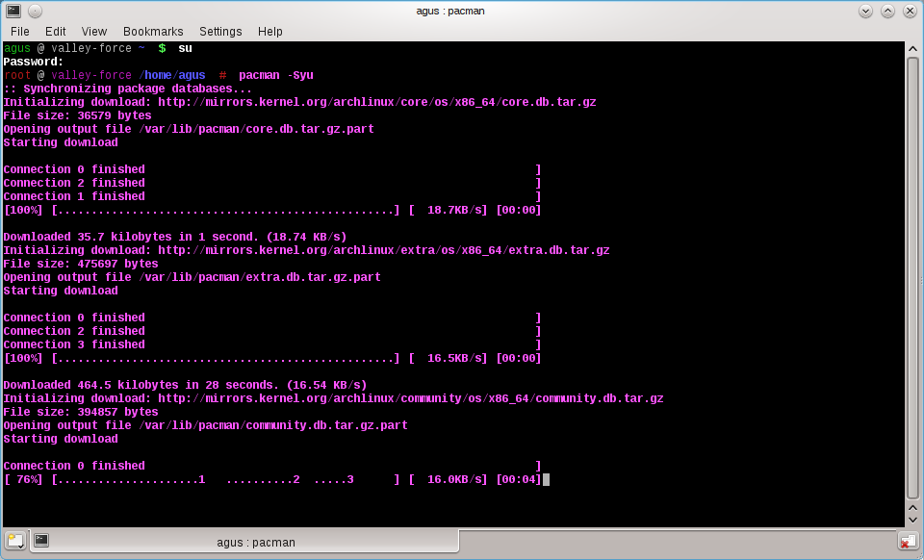Open the View menu
The image size is (924, 560).
pyautogui.click(x=93, y=31)
